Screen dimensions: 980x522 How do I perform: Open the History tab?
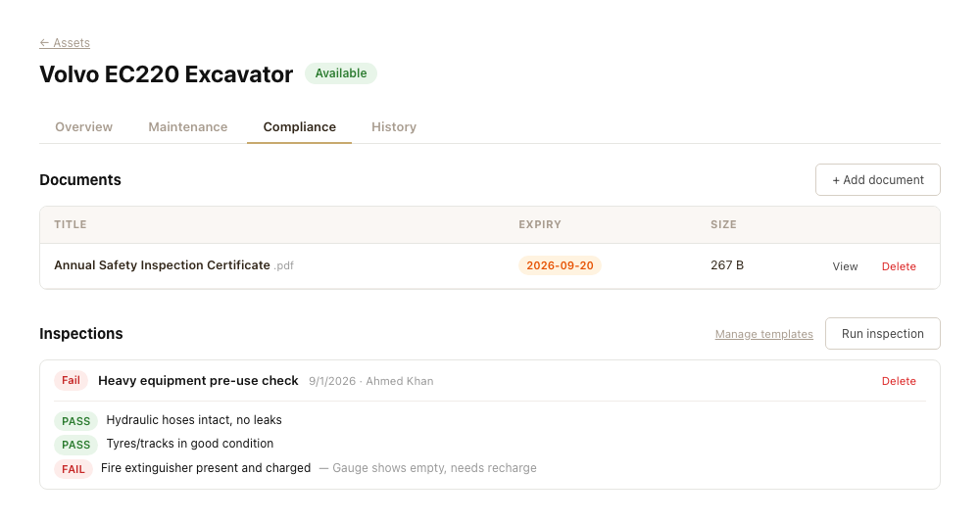(x=394, y=126)
